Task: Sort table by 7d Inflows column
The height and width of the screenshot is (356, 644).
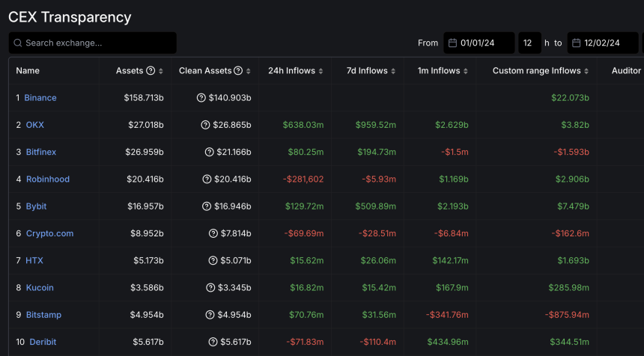Action: (x=393, y=71)
